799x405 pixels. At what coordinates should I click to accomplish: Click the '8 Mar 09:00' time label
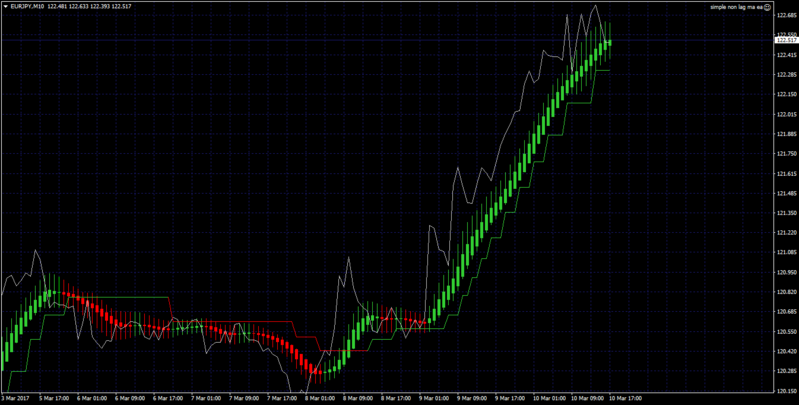coord(359,398)
